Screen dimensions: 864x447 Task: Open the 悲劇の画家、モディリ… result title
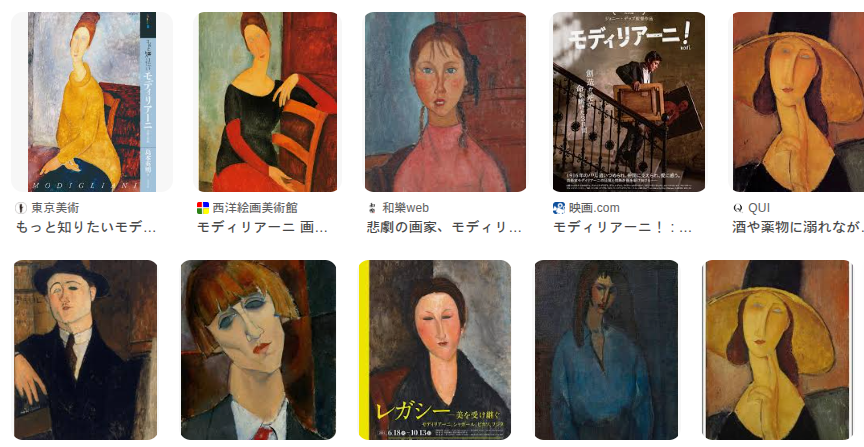point(444,227)
